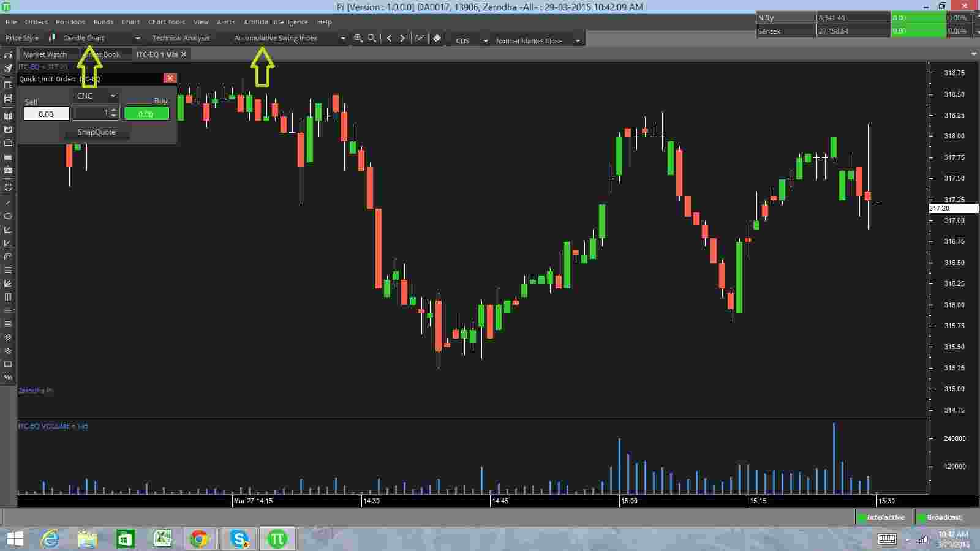Select the rectangle drawing tool in sidebar
The width and height of the screenshot is (980, 551).
8,364
